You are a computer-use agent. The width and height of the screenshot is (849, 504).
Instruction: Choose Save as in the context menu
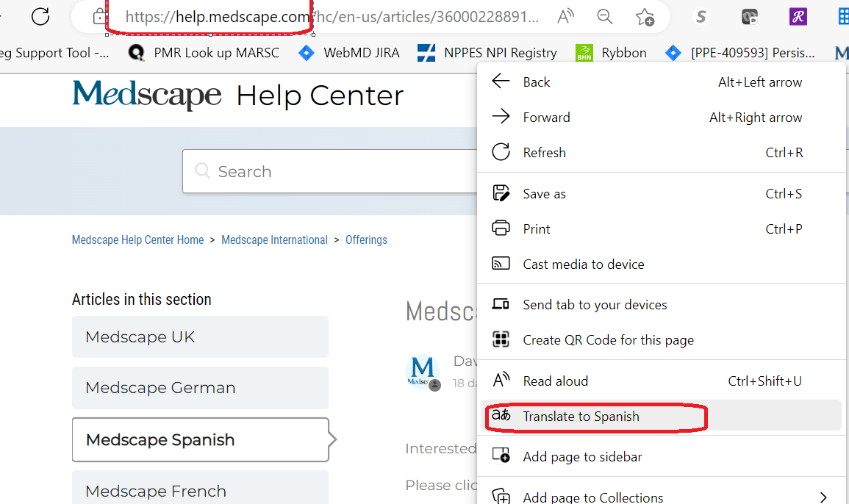(544, 193)
